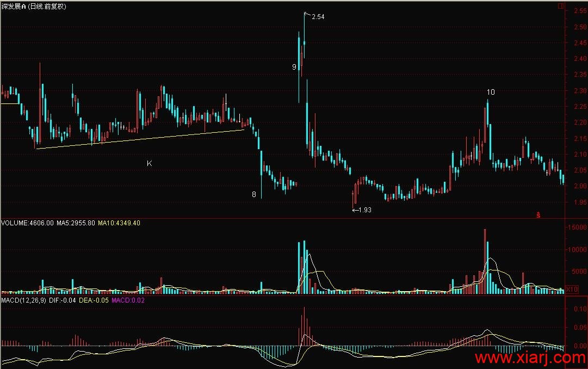
Task: Select the VOLUME:4606.00 indicator label
Action: 27,223
